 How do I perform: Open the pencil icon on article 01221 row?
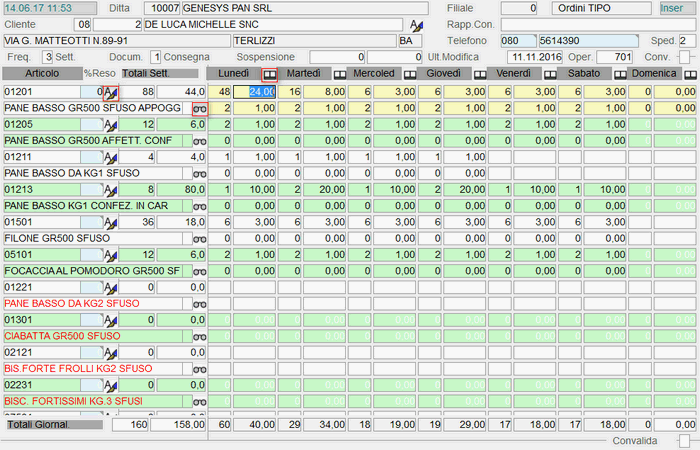click(111, 288)
